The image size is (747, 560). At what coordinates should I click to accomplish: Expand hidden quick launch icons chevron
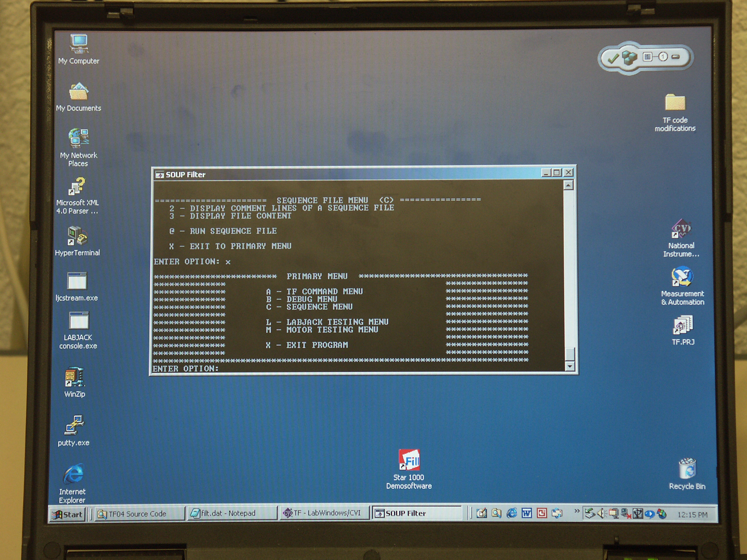[x=577, y=511]
